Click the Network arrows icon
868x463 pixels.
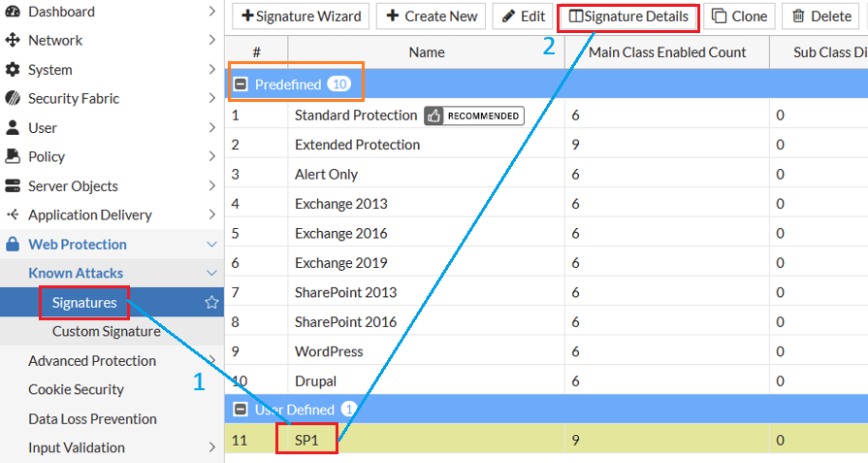pyautogui.click(x=13, y=41)
